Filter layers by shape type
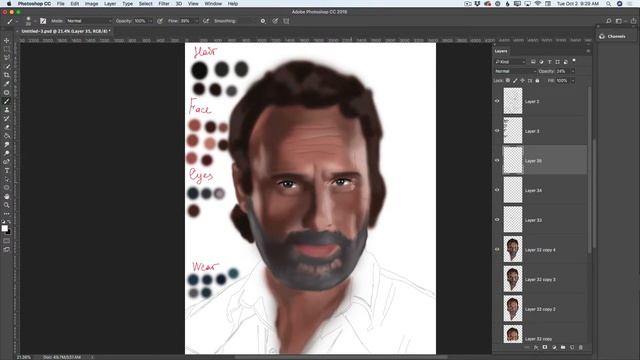The width and height of the screenshot is (640, 360). pyautogui.click(x=558, y=62)
